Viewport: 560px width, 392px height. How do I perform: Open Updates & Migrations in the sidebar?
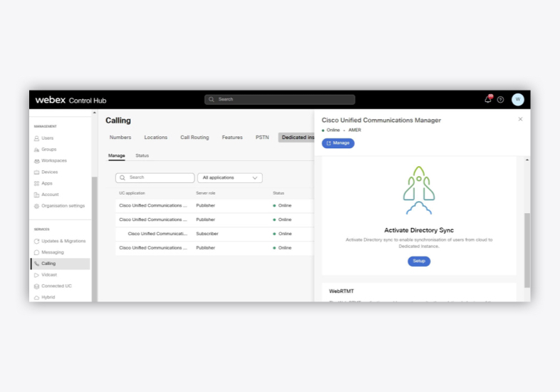pyautogui.click(x=63, y=241)
